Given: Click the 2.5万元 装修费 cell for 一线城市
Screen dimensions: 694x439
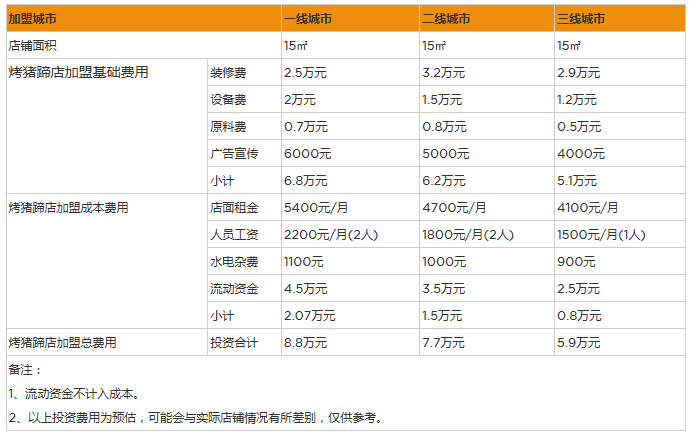Looking at the screenshot, I should (x=306, y=73).
